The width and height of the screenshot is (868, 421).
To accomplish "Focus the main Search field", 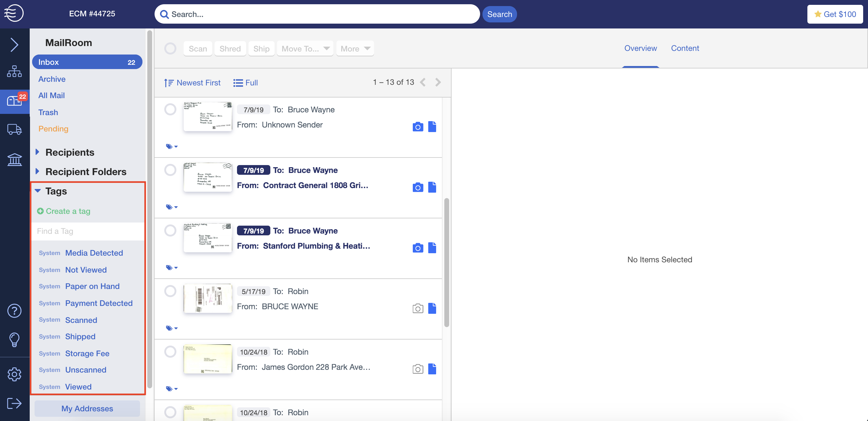I will pos(317,14).
